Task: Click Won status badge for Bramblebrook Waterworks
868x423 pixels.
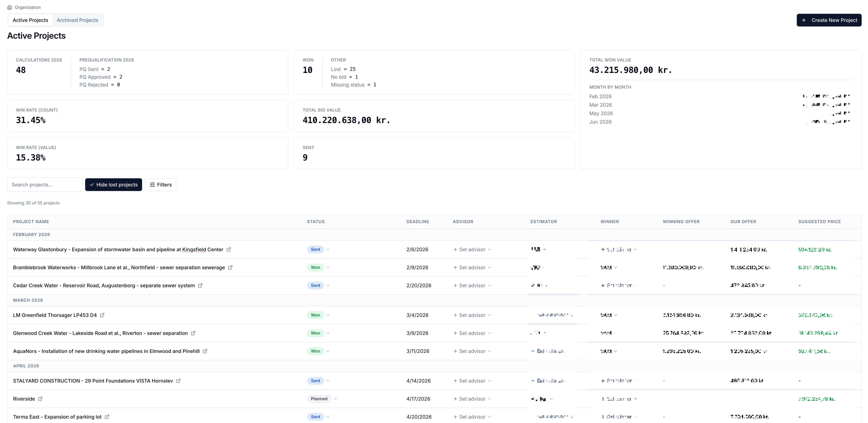Action: [315, 267]
